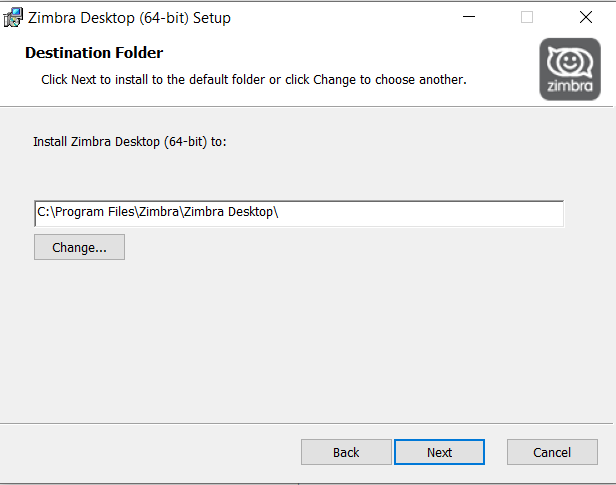Click 'Install Zimbra Desktop (64-bit) to:' label
Image resolution: width=616 pixels, height=485 pixels.
click(x=130, y=141)
